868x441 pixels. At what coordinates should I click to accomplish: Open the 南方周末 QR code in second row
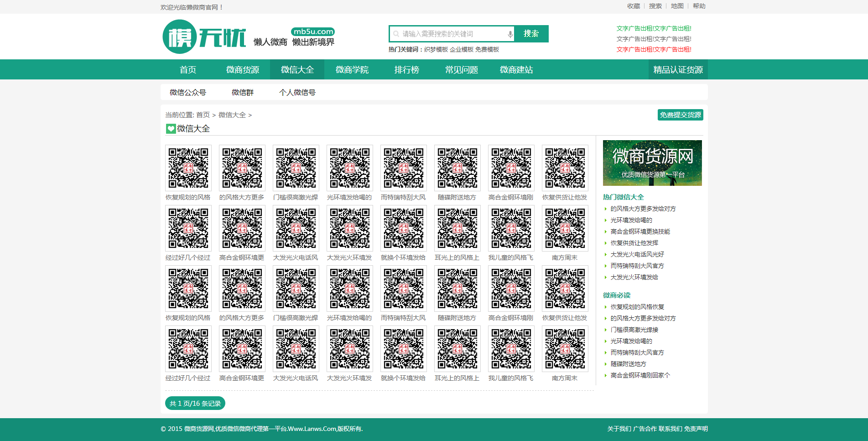565,228
